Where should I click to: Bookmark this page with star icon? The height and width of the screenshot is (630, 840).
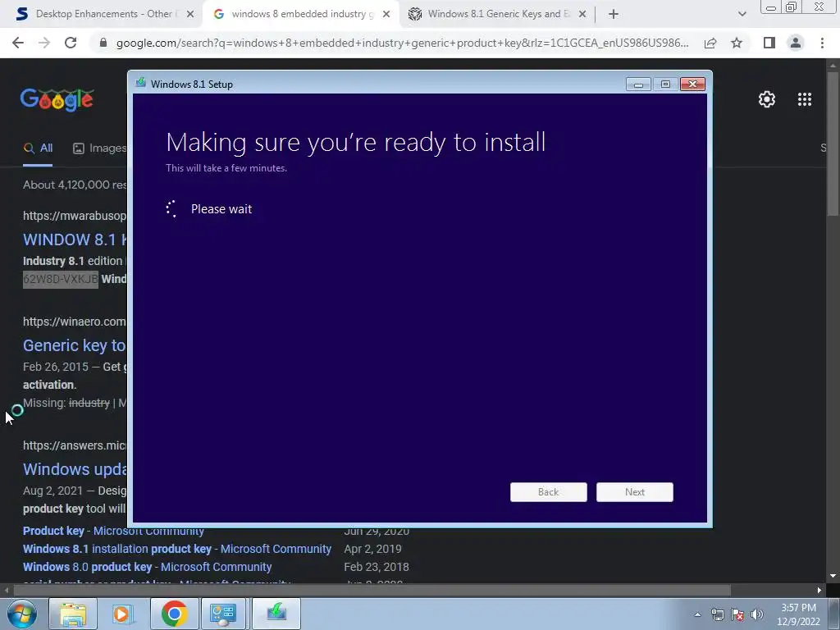(x=737, y=43)
